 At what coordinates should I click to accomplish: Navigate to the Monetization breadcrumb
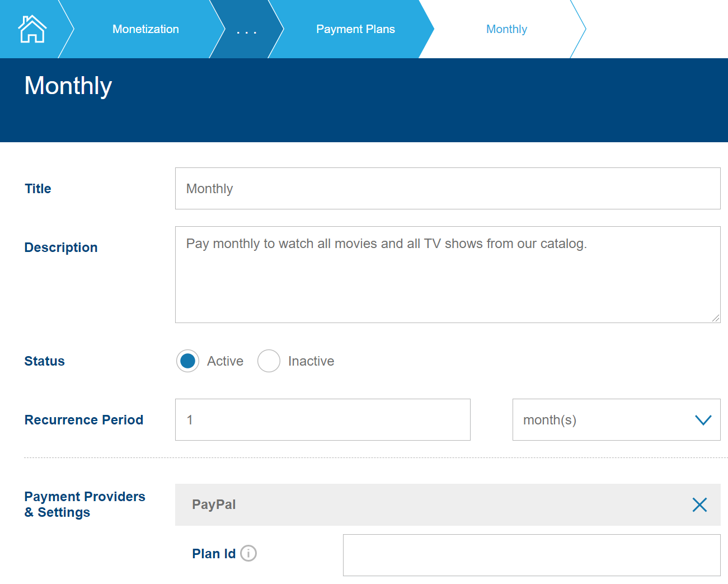tap(145, 29)
